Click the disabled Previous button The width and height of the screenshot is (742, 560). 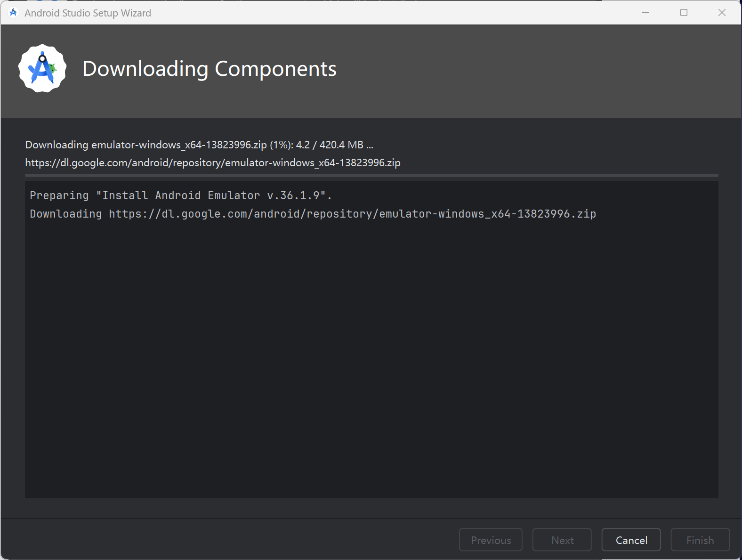(491, 540)
